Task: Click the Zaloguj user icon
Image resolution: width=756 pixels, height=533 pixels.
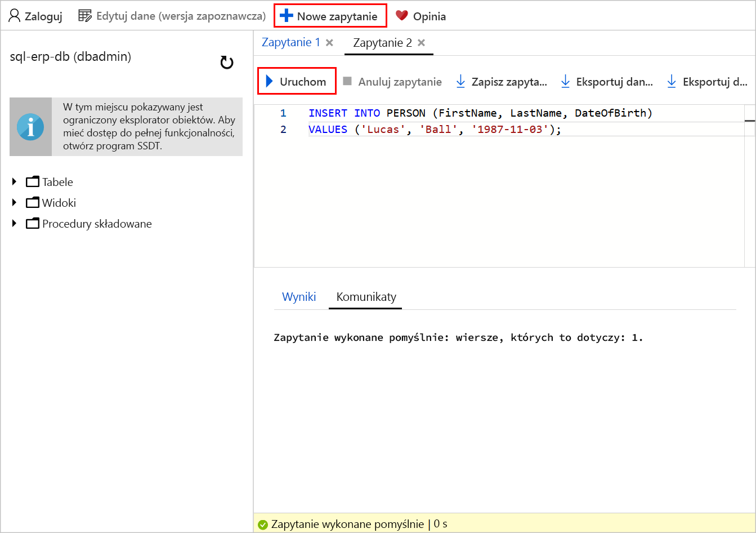Action: (x=14, y=16)
